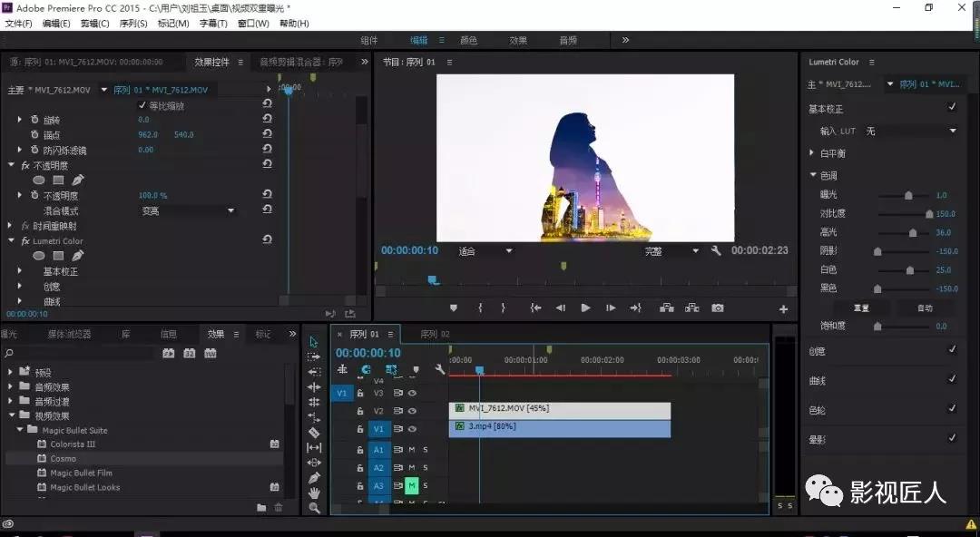The height and width of the screenshot is (537, 980).
Task: Pick the Hand tool in the toolbar
Action: [x=314, y=493]
